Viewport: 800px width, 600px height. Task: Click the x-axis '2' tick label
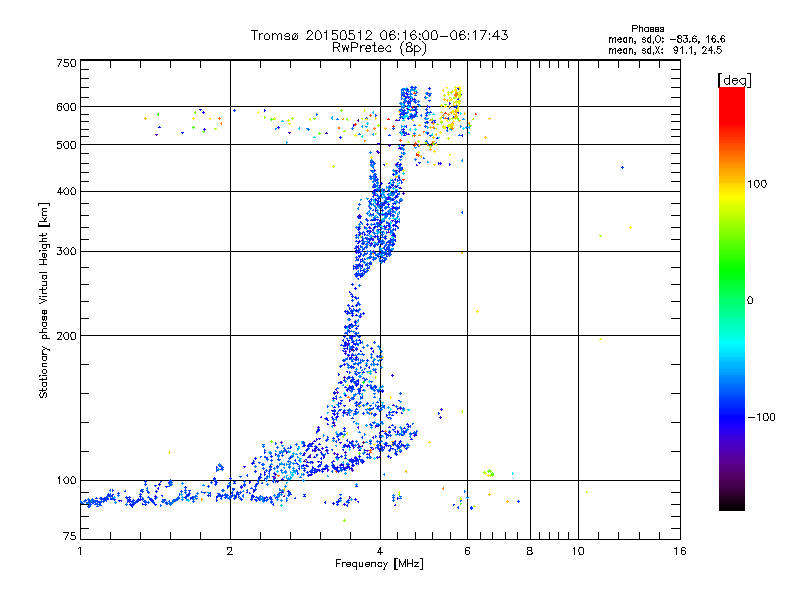230,551
